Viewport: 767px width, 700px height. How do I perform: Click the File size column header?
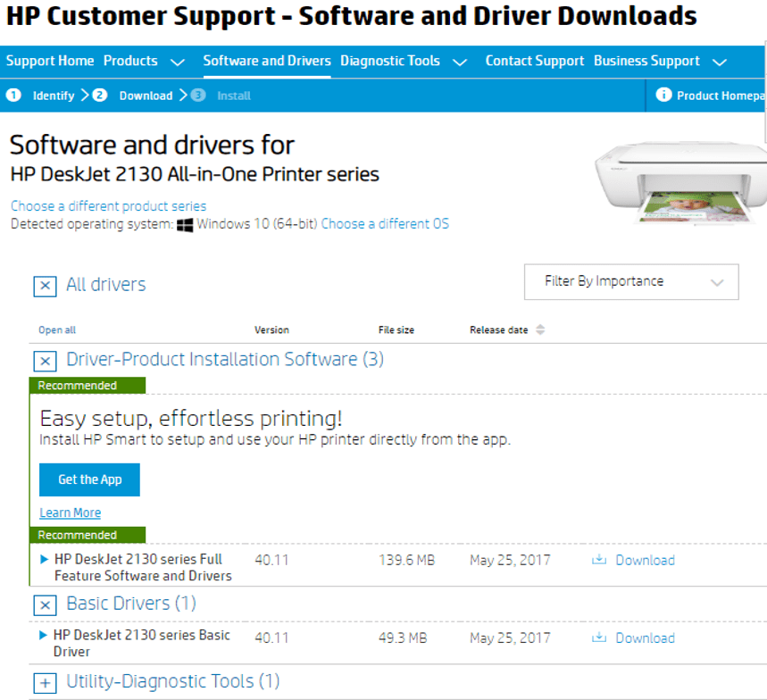(396, 329)
